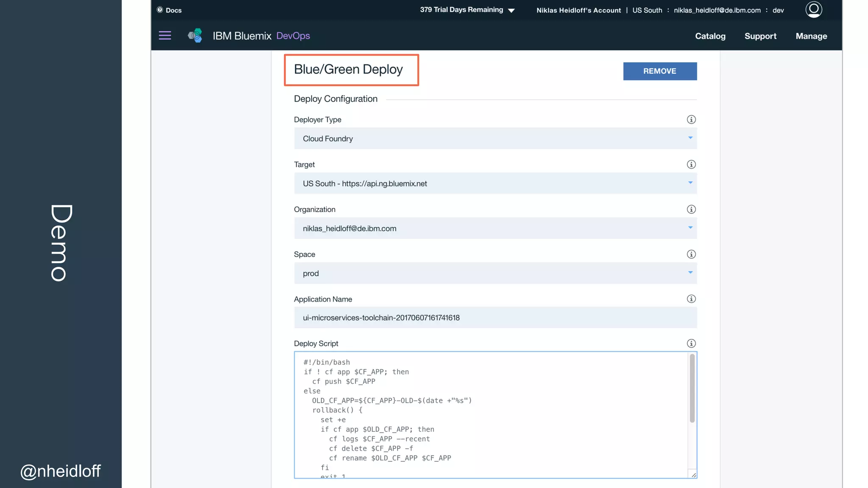Screen dimensions: 868x488
Task: Expand the Trial Days Remaining dropdown arrow
Action: point(511,11)
